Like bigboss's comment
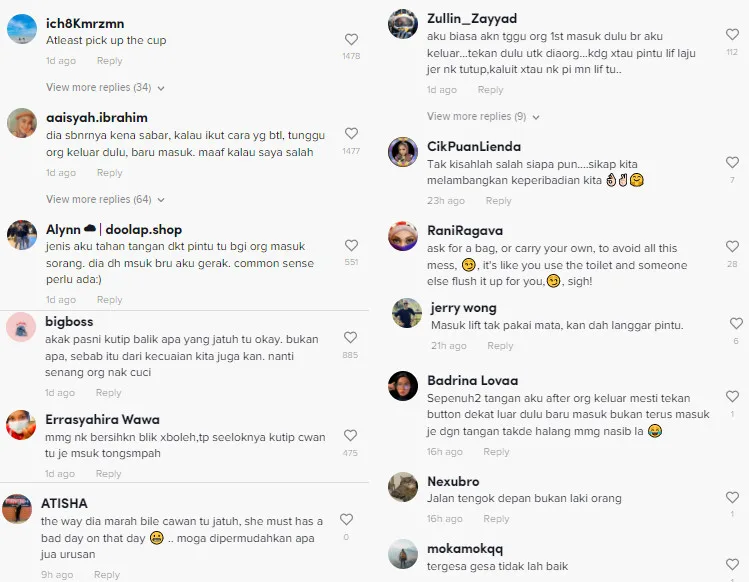Viewport: 749px width, 582px height. click(x=350, y=338)
